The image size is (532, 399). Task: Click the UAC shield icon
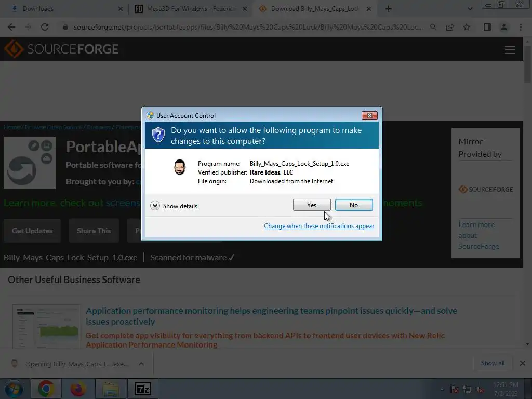click(x=158, y=135)
